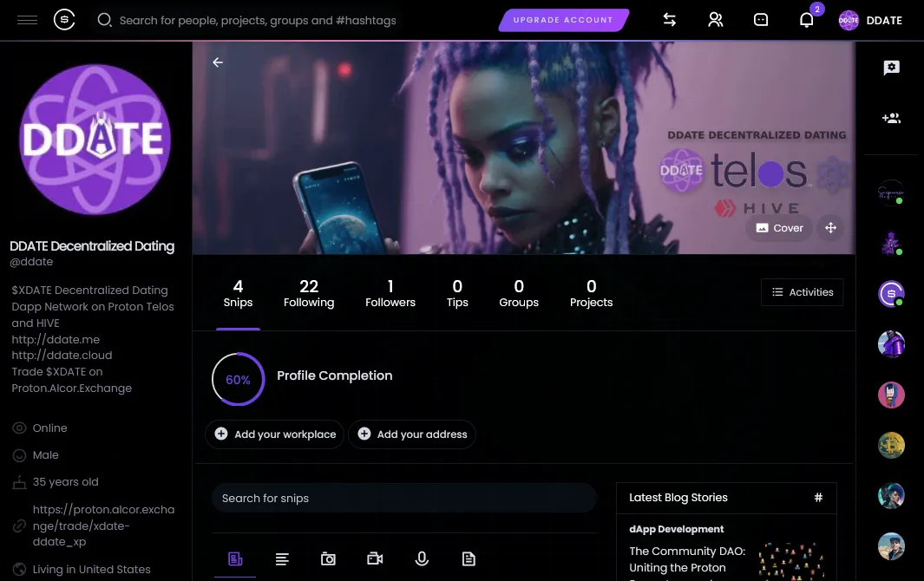This screenshot has width=924, height=581.
Task: Open the hamburger main menu
Action: [x=27, y=21]
